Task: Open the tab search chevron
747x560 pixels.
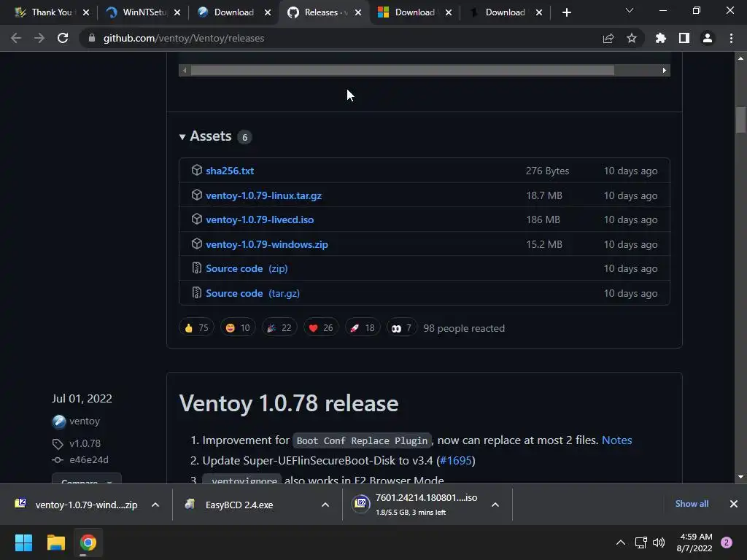Action: [x=630, y=10]
